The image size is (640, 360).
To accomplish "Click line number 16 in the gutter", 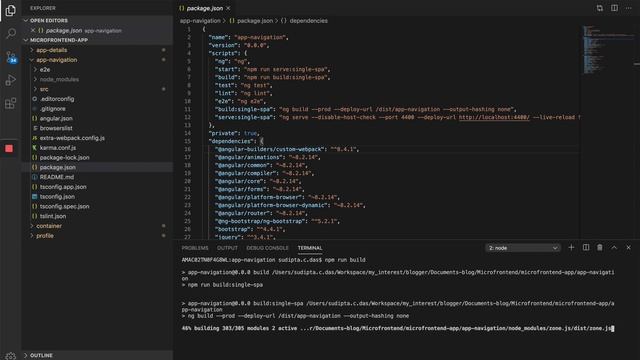I will [x=187, y=149].
